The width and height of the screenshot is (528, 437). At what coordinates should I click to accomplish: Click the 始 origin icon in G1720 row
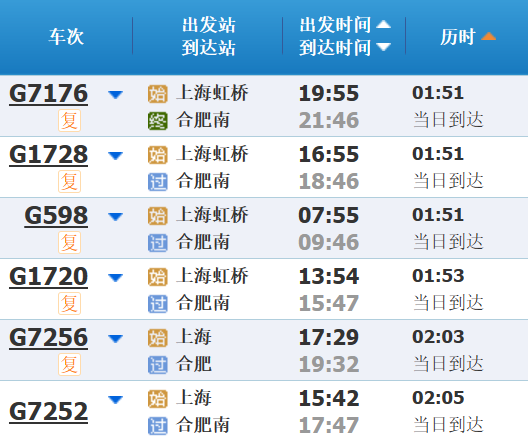(x=158, y=277)
